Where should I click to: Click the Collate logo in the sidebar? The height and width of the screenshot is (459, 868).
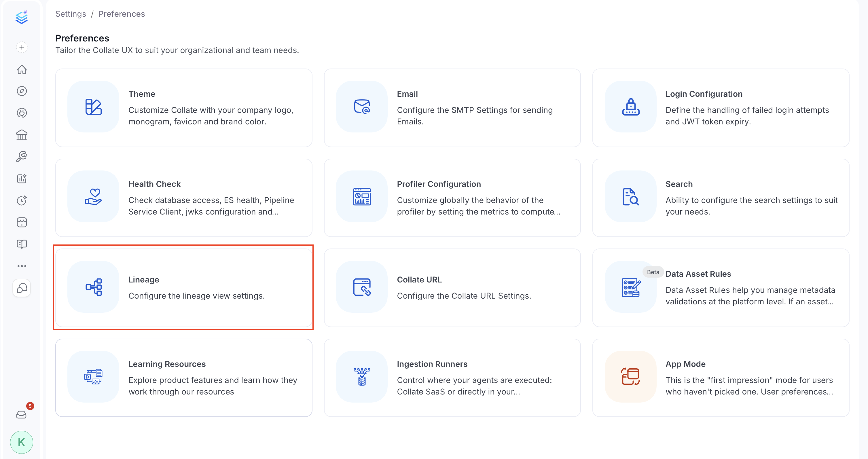(x=22, y=17)
